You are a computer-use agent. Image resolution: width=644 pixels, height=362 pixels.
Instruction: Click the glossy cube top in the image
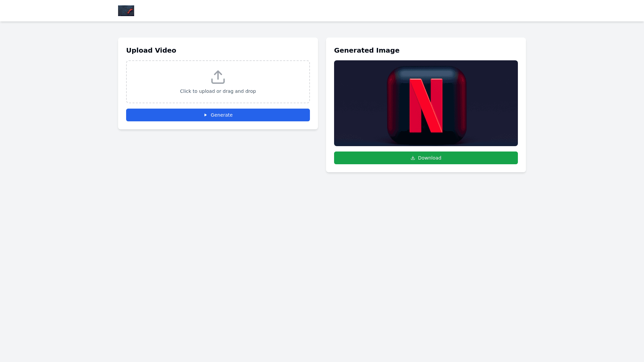tap(426, 73)
